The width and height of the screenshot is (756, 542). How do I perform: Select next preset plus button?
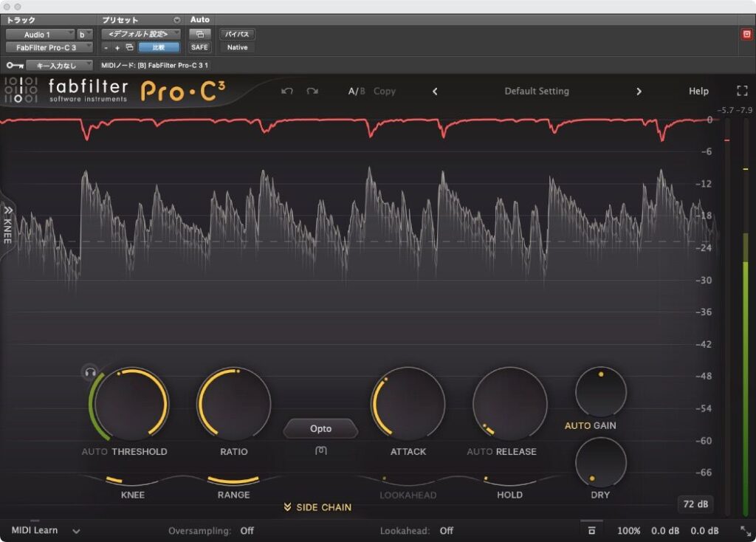(x=117, y=48)
